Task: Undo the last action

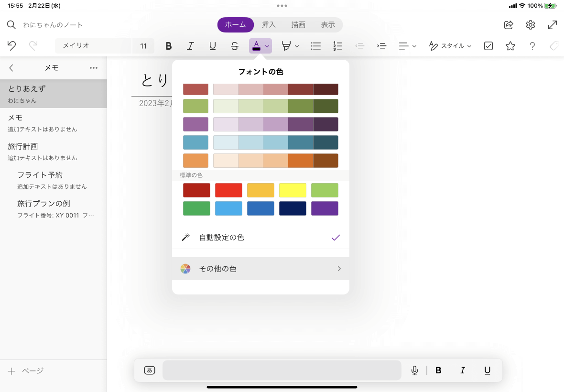Action: point(11,46)
